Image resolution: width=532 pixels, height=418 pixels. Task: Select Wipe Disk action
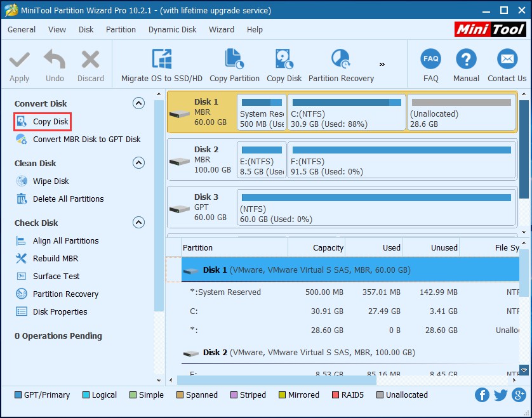pyautogui.click(x=43, y=181)
